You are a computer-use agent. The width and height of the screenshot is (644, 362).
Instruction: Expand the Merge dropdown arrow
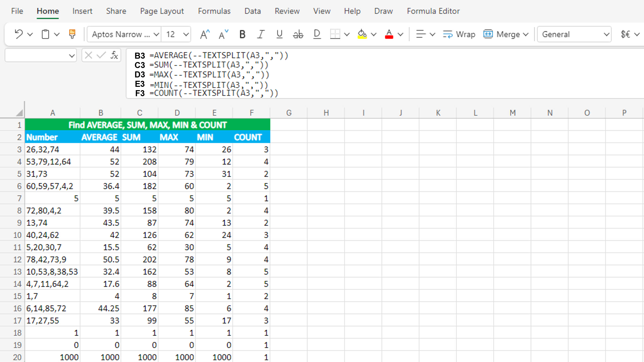point(526,34)
